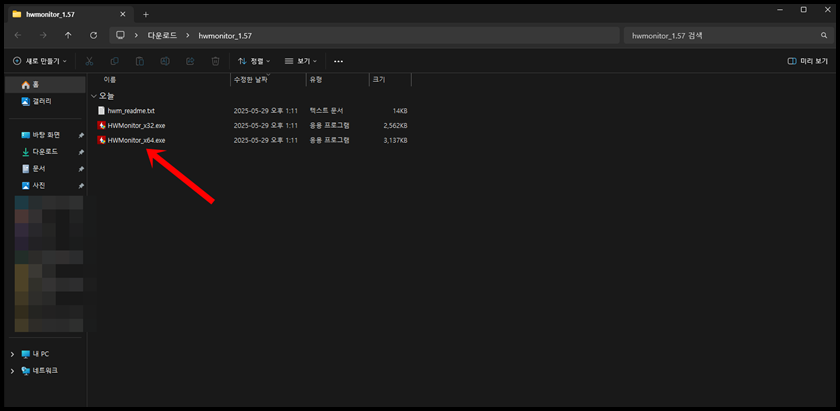This screenshot has height=411, width=840.
Task: Open 갤러리 in the sidebar
Action: tap(46, 101)
